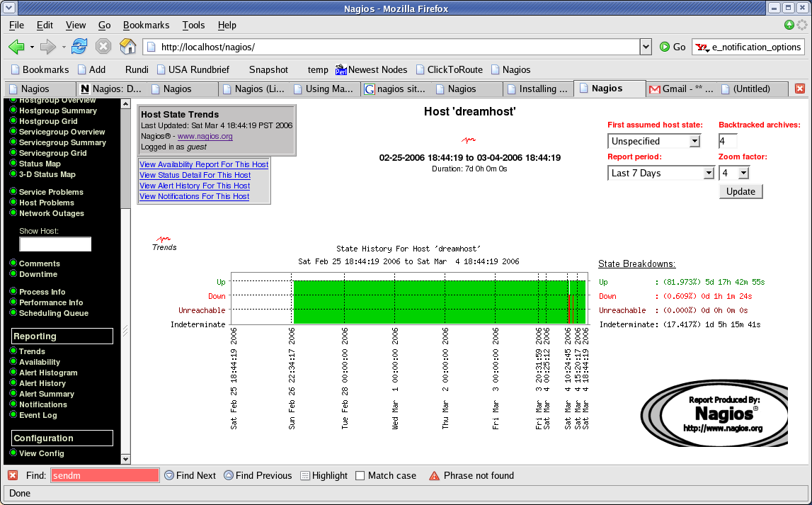Visit the www.nagios.org link

pos(205,136)
